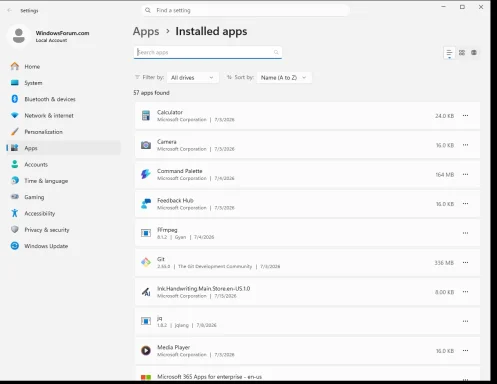Click in the Search apps field
The height and width of the screenshot is (384, 497).
pyautogui.click(x=208, y=52)
